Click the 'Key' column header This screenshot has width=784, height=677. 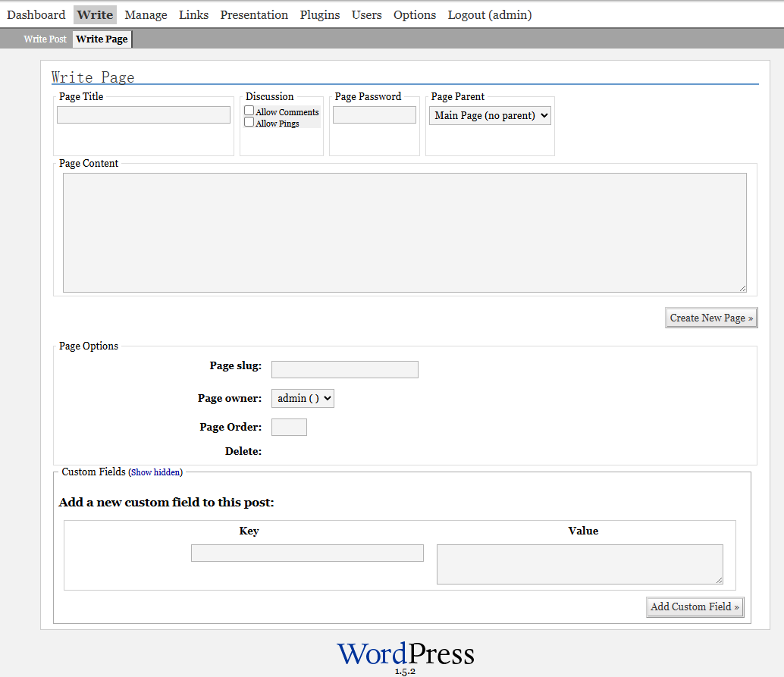coord(249,531)
